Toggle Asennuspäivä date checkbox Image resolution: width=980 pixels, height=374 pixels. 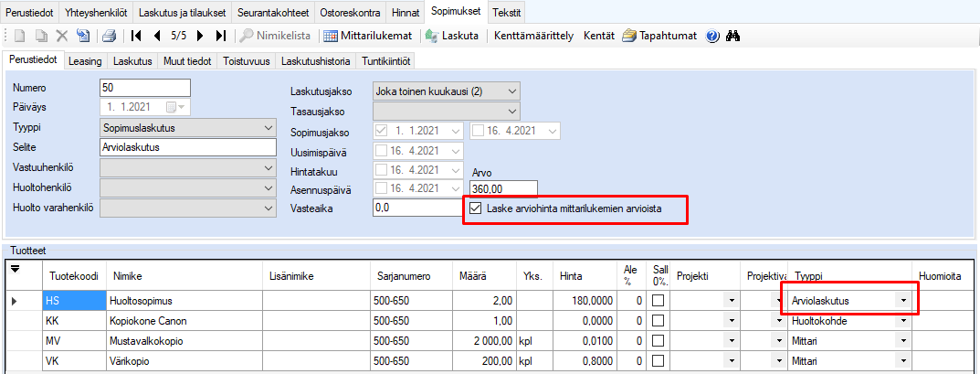[x=383, y=189]
